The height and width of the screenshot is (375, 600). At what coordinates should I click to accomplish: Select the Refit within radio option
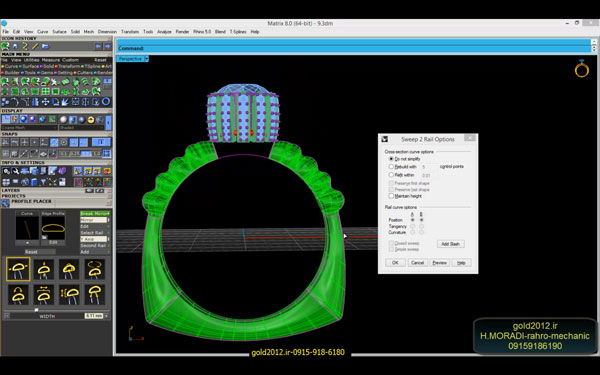click(391, 174)
